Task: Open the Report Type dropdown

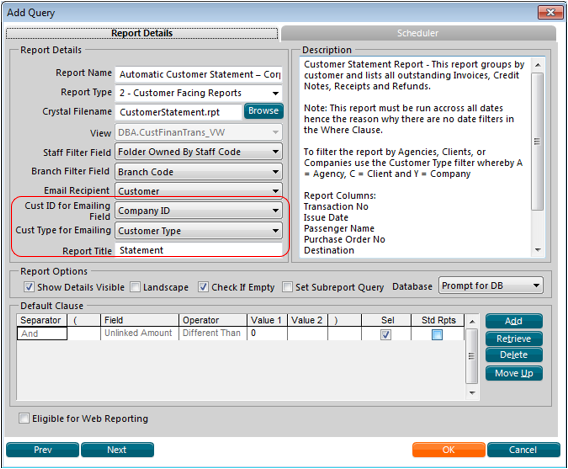Action: [198, 93]
